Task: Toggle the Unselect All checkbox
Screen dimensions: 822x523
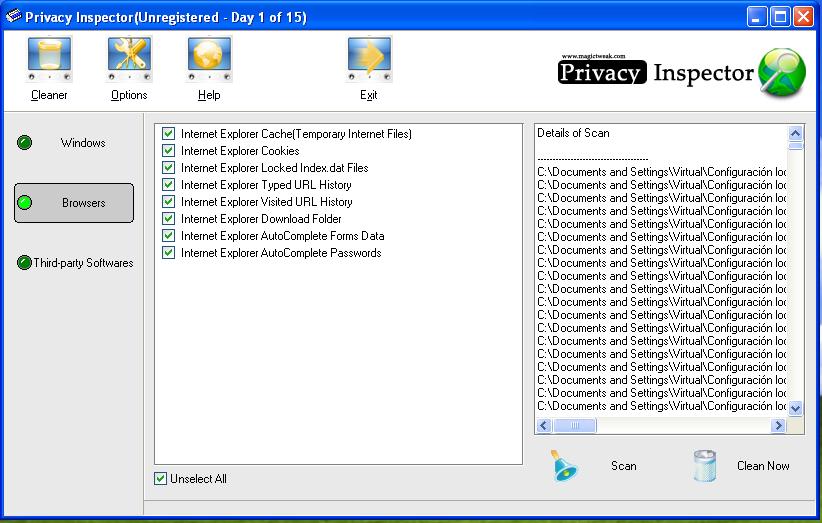Action: click(x=160, y=478)
